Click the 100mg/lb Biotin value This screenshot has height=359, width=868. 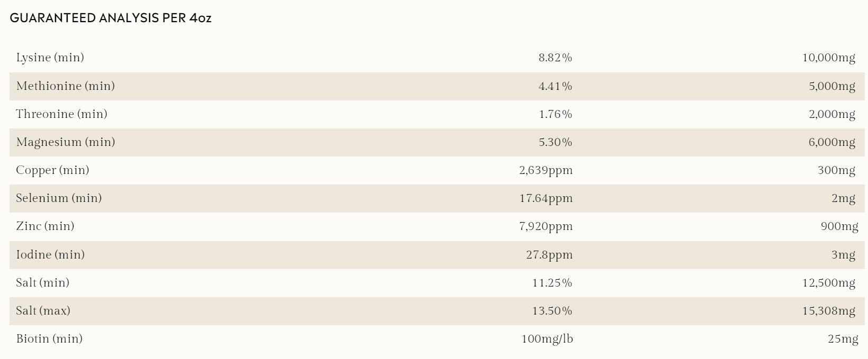tap(547, 339)
